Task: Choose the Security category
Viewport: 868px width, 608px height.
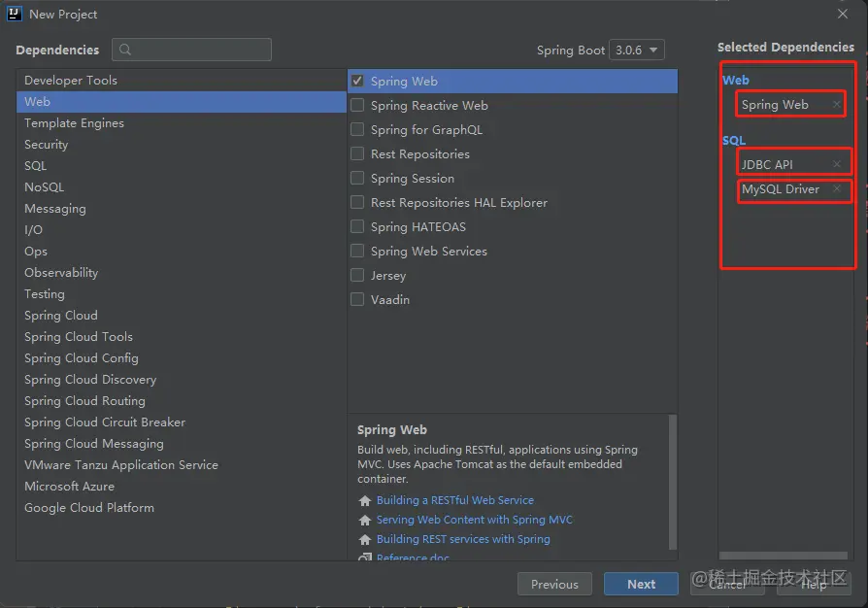Action: point(182,145)
